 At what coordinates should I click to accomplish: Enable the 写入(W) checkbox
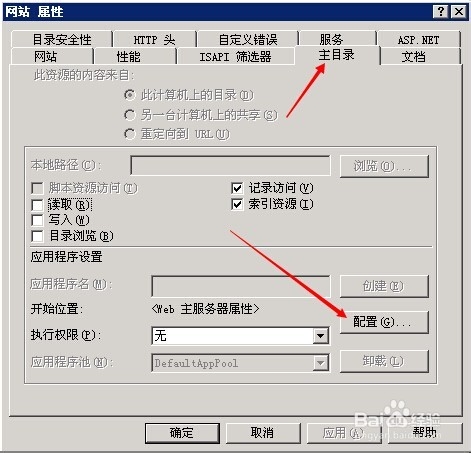[37, 220]
